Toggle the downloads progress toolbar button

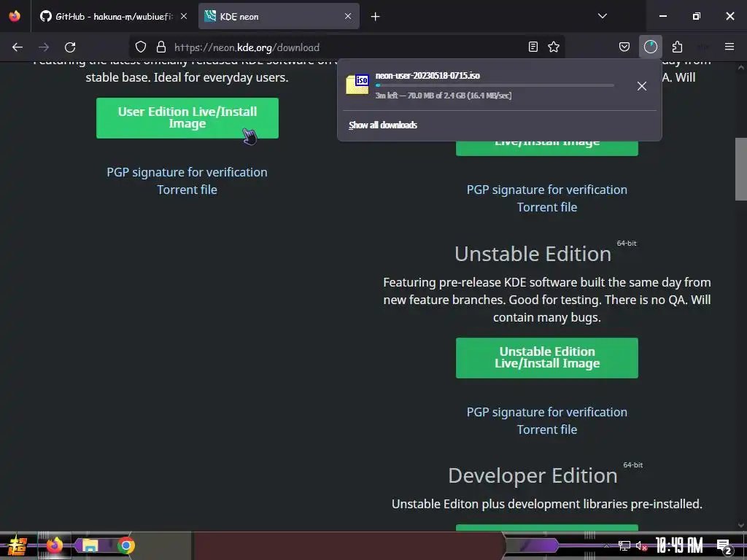[x=650, y=47]
